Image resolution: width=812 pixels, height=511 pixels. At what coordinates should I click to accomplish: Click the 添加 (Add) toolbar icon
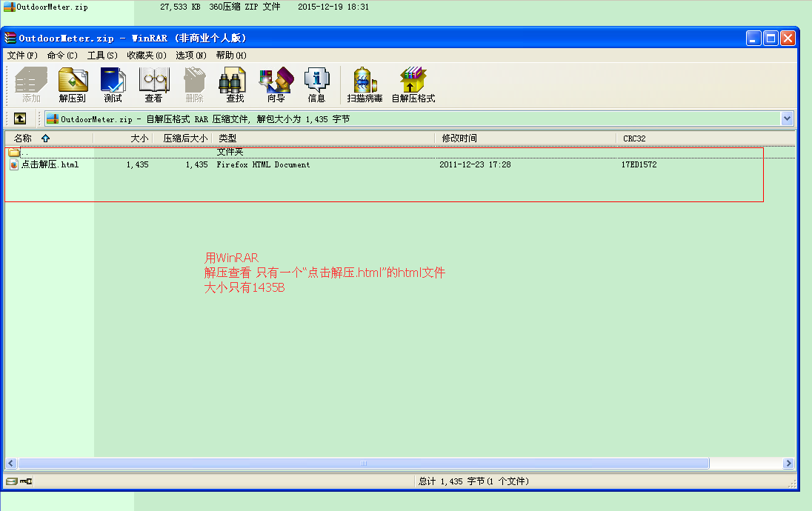pyautogui.click(x=31, y=85)
